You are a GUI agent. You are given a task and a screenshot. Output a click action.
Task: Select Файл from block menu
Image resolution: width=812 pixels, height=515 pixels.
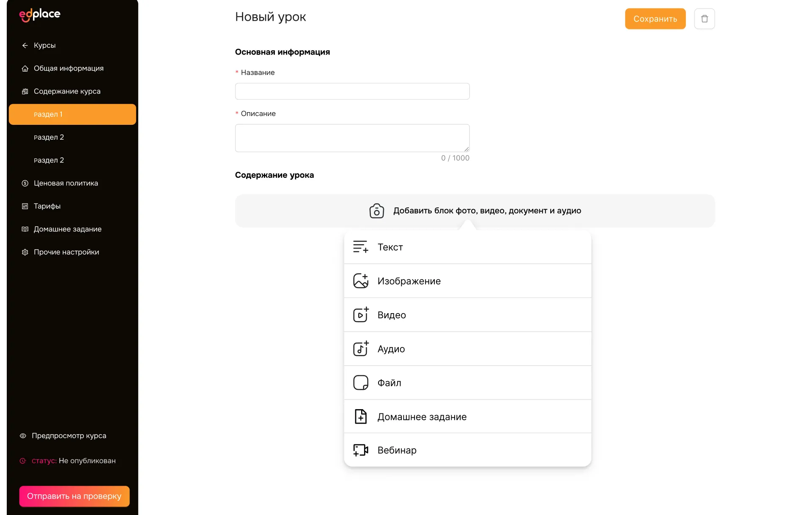(468, 383)
